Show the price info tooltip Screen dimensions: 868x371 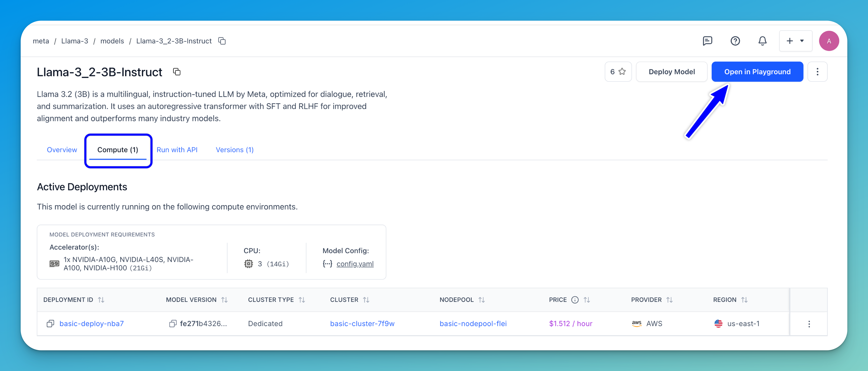pos(575,300)
